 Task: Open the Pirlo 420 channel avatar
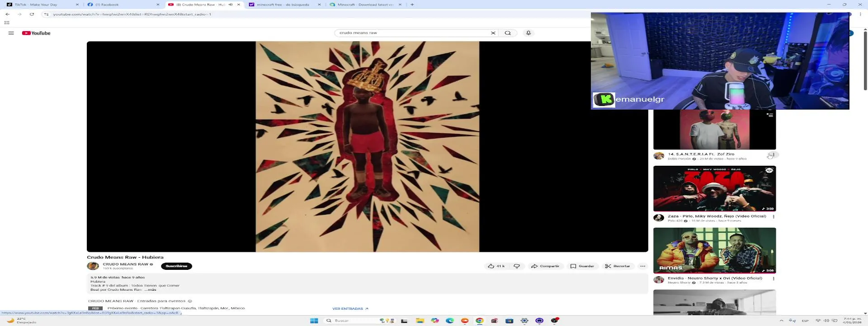659,218
